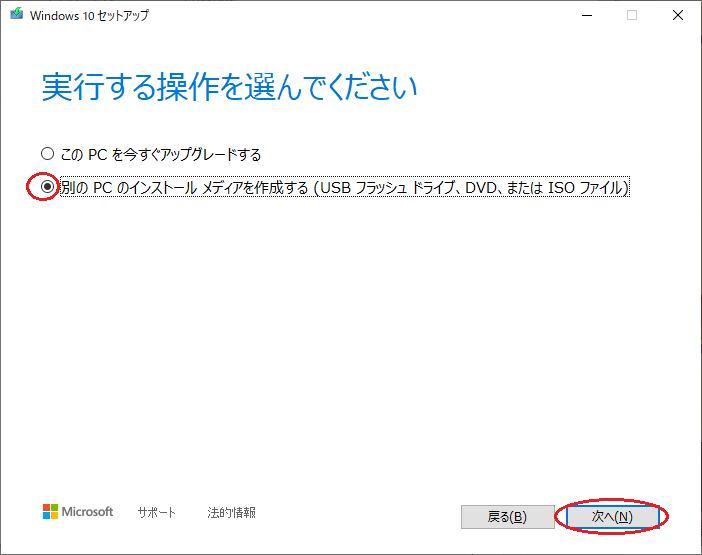
Task: Open the 法的情報 link
Action: click(231, 512)
